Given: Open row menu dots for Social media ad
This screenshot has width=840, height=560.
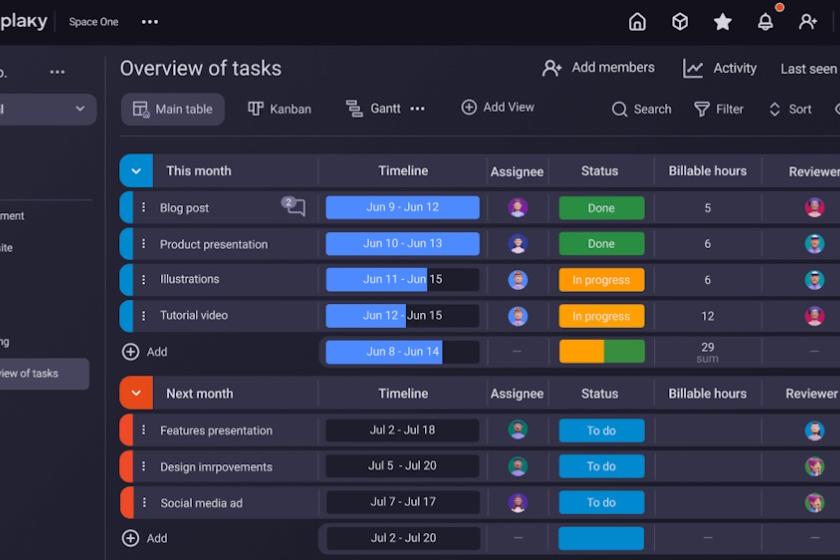Looking at the screenshot, I should tap(144, 503).
